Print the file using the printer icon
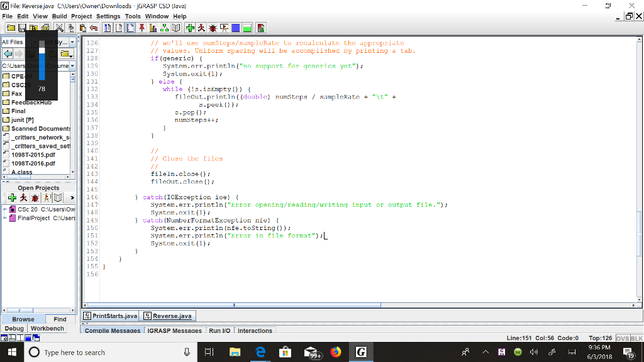Viewport: 644px width, 362px height. [x=45, y=28]
